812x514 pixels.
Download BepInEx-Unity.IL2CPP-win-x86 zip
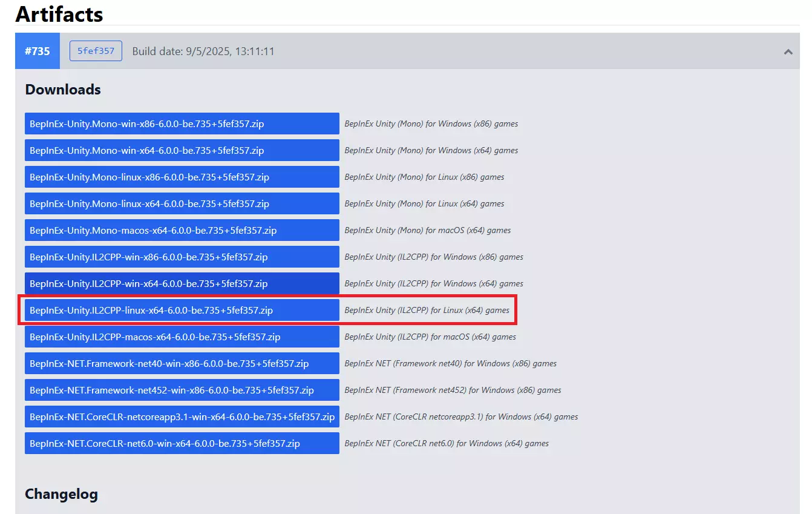(x=182, y=257)
